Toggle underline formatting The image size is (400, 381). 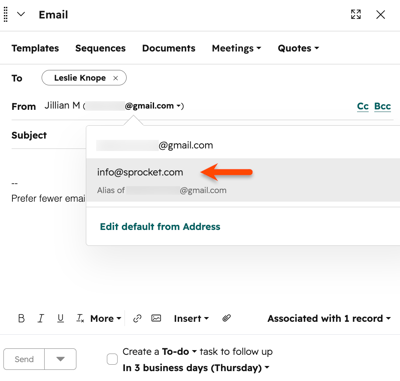[60, 318]
